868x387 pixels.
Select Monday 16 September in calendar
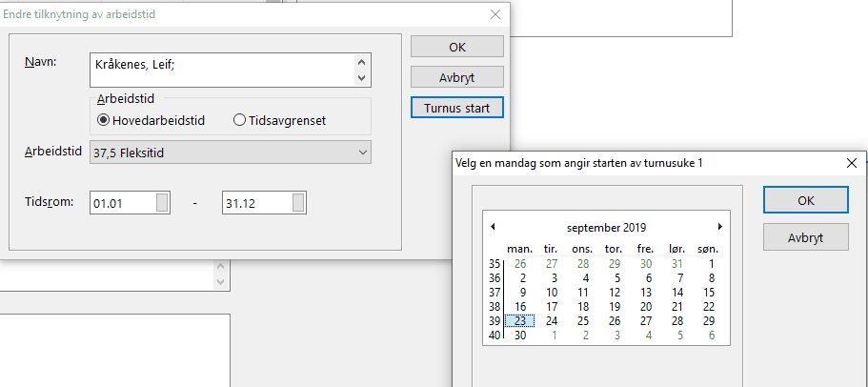coord(520,306)
